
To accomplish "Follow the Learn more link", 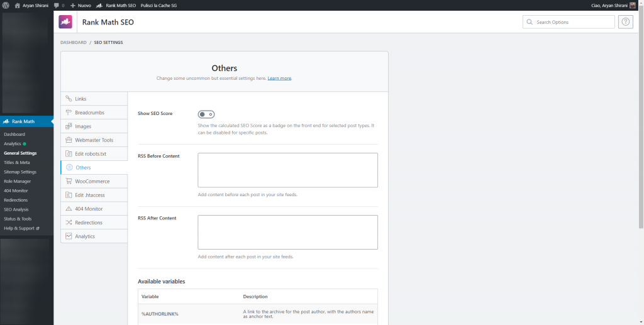I will click(279, 78).
